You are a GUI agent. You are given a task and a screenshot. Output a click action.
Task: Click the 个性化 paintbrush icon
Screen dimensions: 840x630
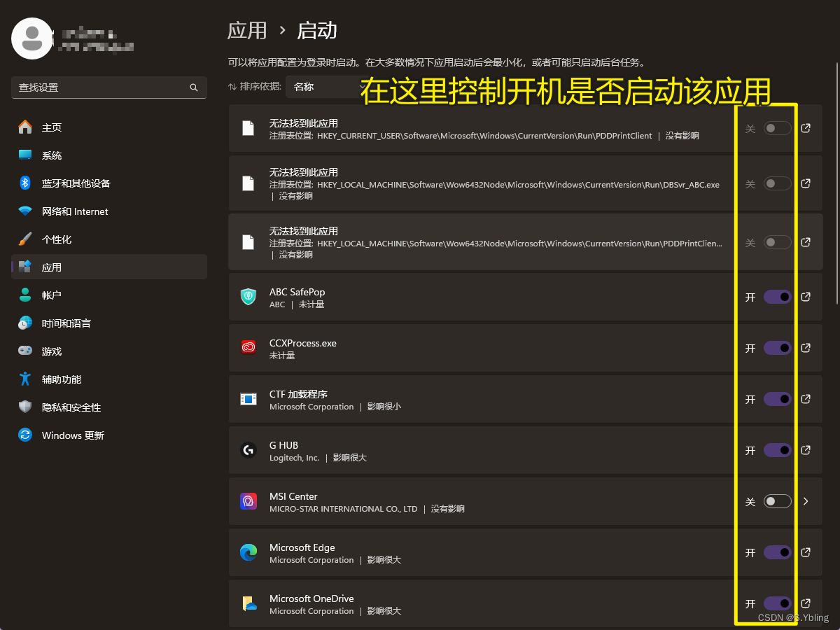[25, 239]
